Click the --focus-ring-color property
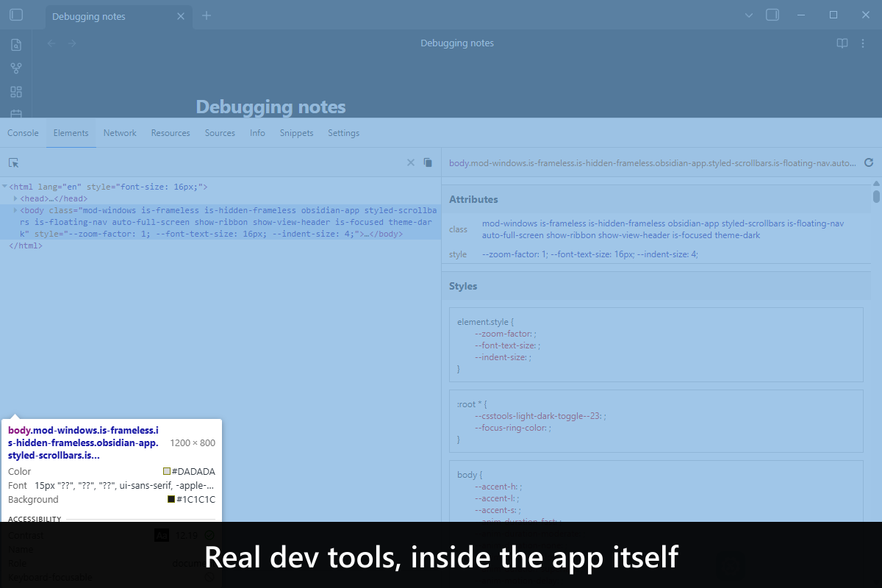The height and width of the screenshot is (588, 882). (512, 428)
